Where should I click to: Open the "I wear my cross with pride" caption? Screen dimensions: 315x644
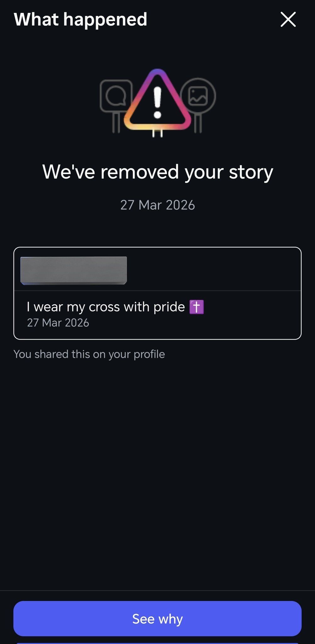pos(106,307)
